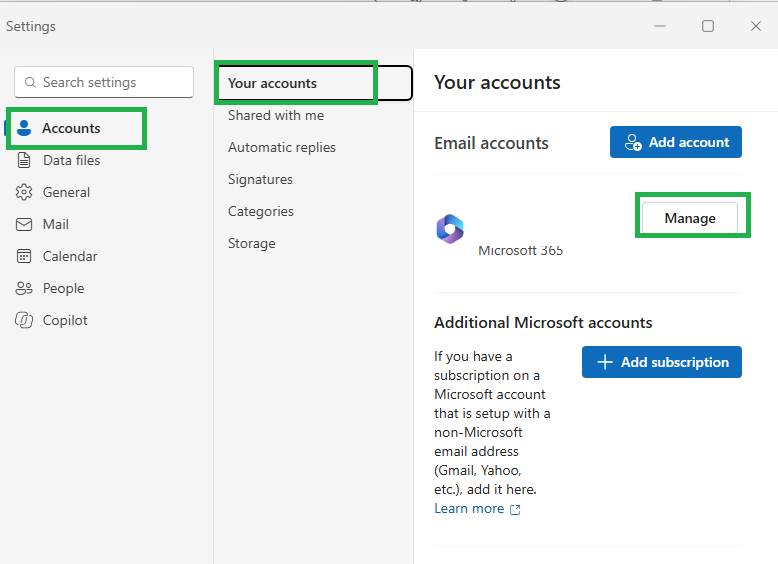Click the search magnifier icon
This screenshot has width=778, height=564.
click(x=30, y=82)
